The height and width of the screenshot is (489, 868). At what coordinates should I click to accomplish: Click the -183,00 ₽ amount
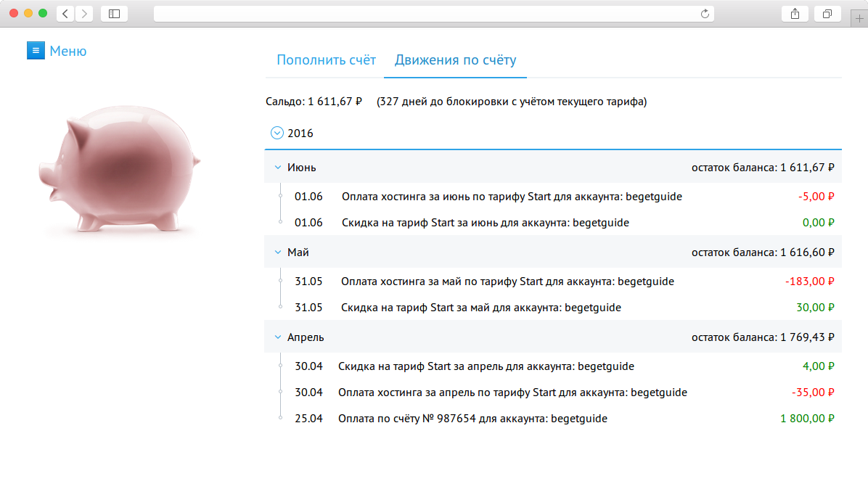tap(809, 281)
